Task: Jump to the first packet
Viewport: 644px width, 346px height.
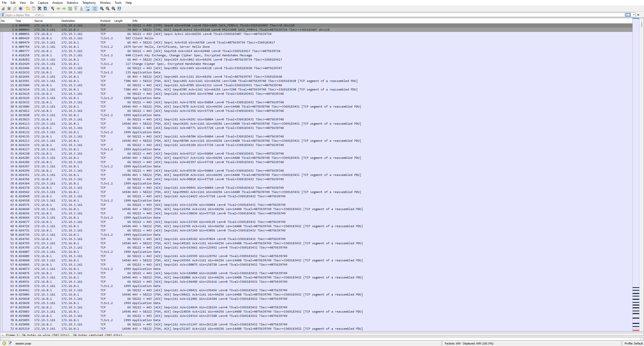Action: tap(76, 9)
